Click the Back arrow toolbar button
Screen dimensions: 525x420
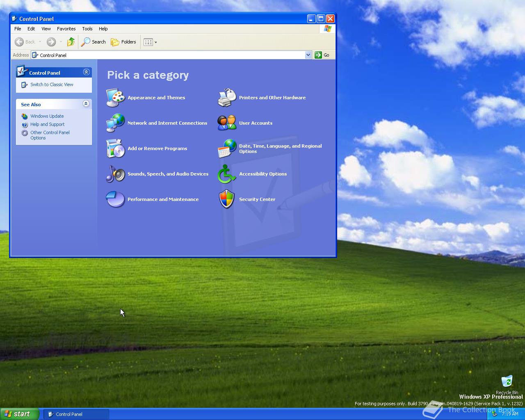(x=25, y=42)
